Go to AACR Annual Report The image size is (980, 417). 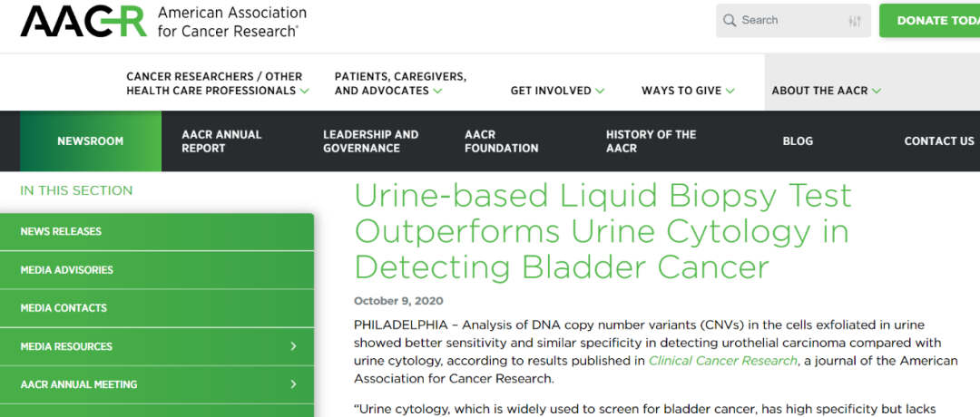pyautogui.click(x=221, y=141)
